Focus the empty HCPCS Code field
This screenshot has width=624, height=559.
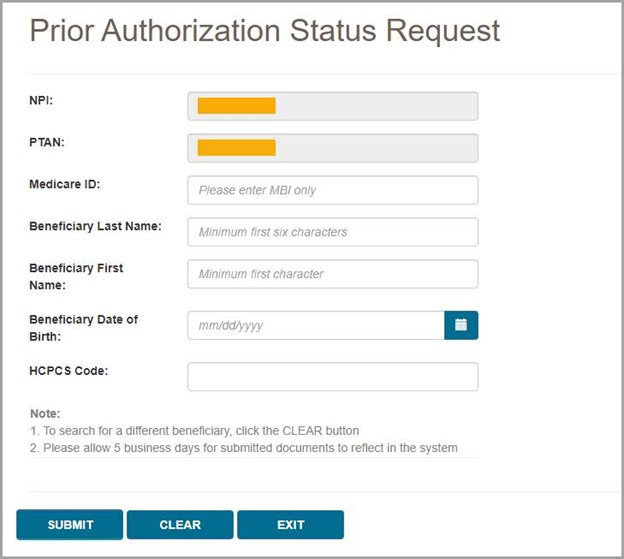(332, 376)
